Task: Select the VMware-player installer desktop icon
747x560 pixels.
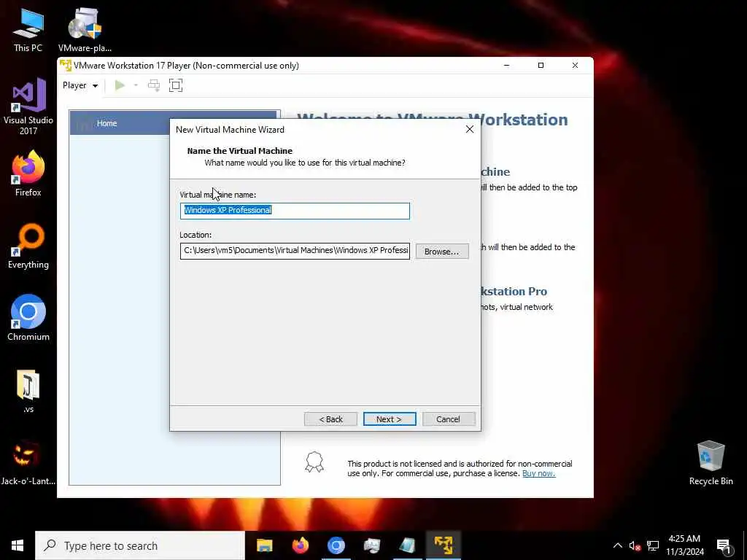Action: 85,30
